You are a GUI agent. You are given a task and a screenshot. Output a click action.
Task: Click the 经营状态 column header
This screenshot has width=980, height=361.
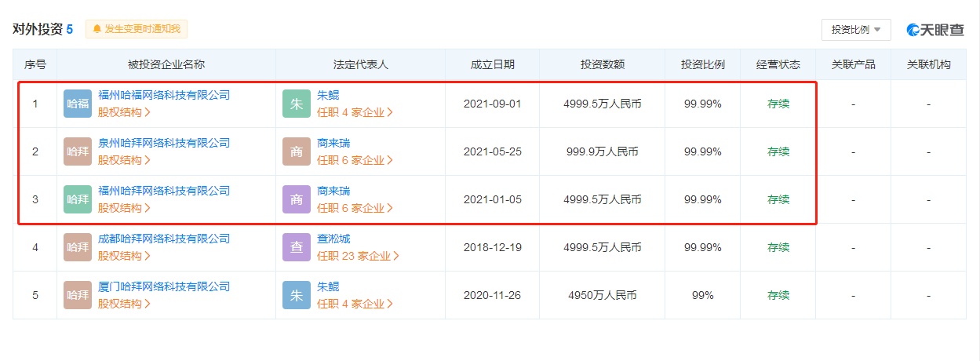pyautogui.click(x=778, y=64)
